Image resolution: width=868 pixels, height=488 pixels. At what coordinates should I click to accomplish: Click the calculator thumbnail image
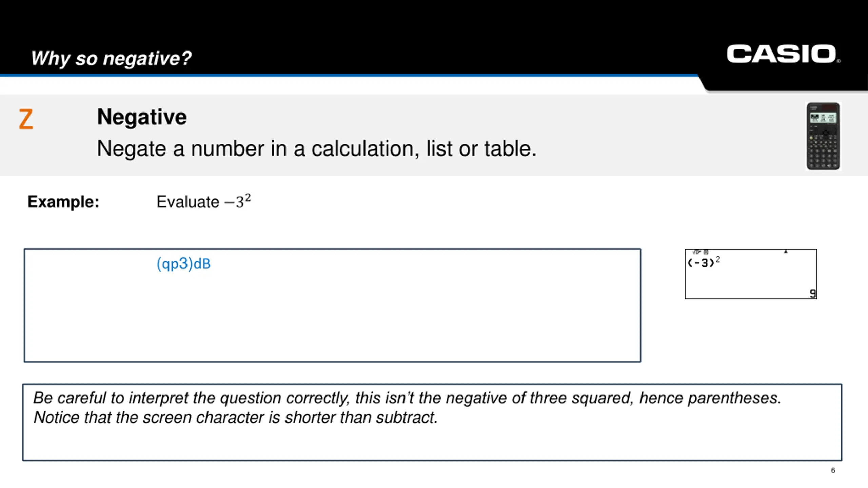click(823, 136)
